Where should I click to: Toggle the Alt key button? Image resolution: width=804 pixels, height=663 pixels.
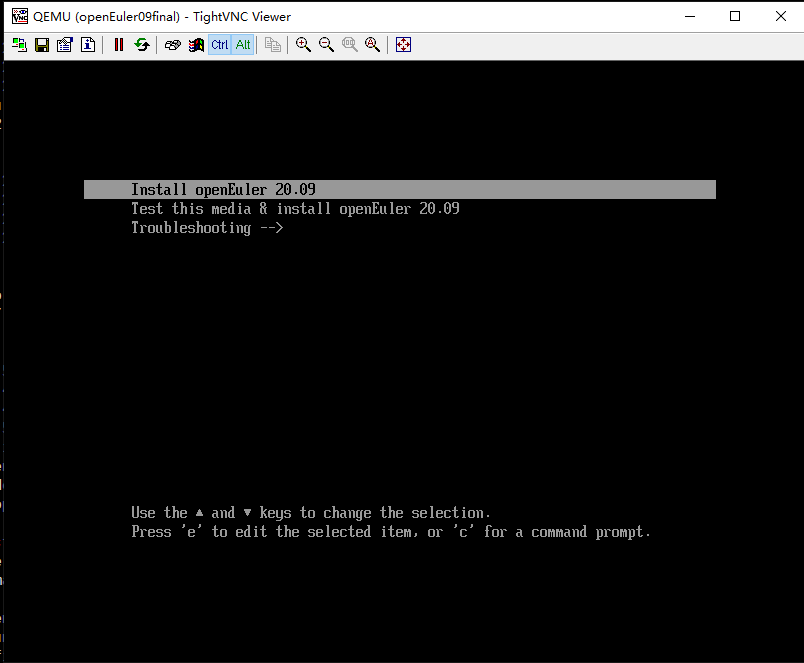243,45
